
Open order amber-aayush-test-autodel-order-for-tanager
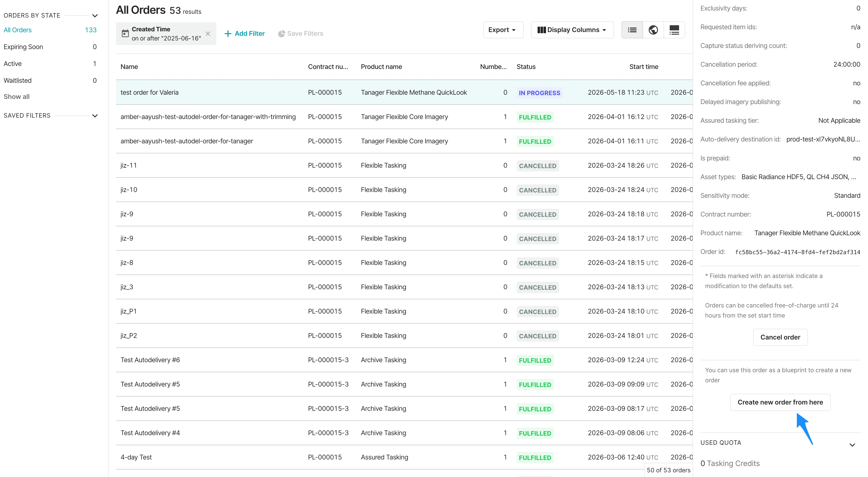tap(404, 141)
